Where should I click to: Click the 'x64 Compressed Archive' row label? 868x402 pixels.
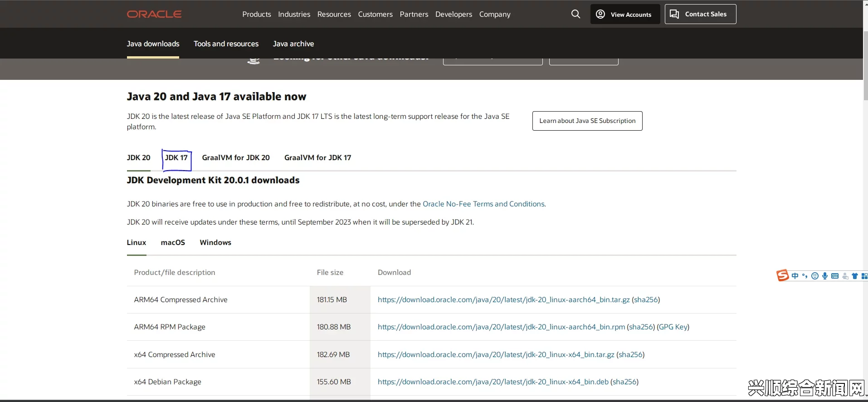(175, 354)
